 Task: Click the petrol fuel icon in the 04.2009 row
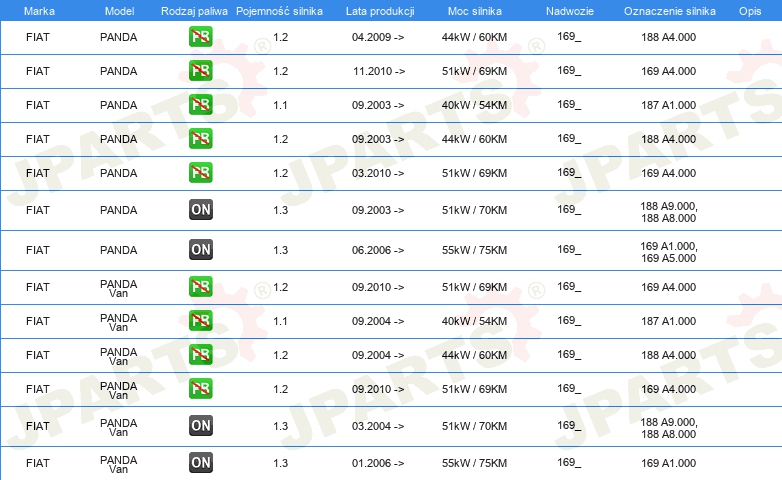point(200,37)
